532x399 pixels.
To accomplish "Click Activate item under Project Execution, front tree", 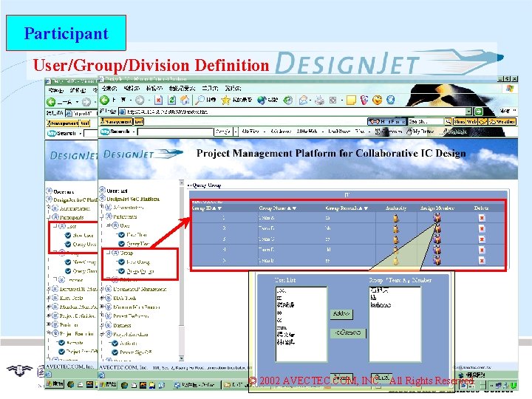I will coord(129,343).
